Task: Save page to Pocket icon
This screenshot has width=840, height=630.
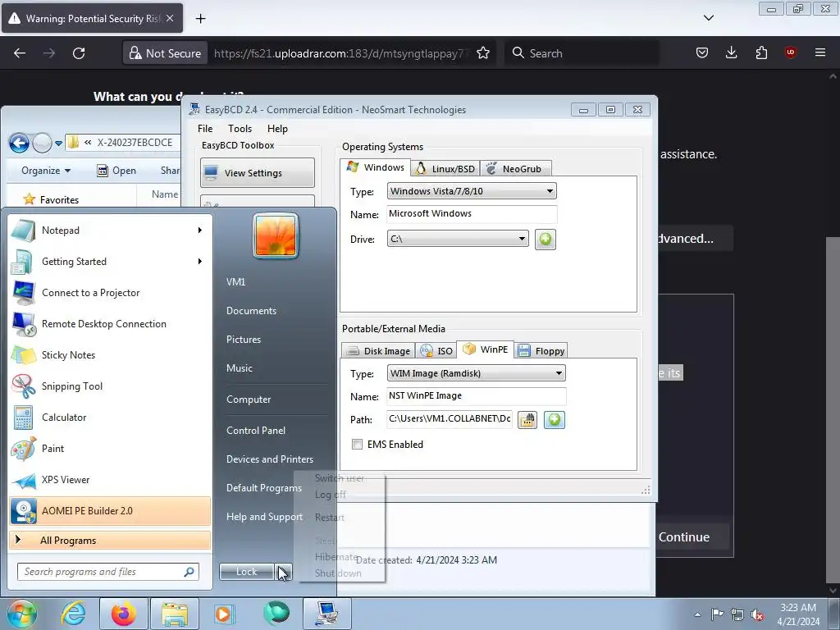Action: pyautogui.click(x=702, y=52)
